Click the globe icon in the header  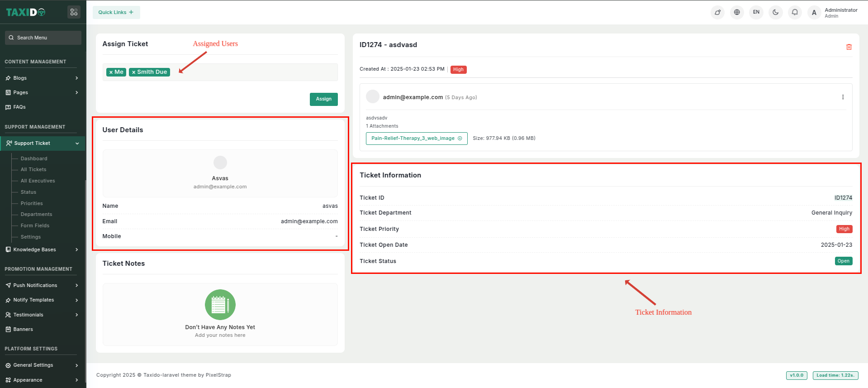tap(737, 12)
